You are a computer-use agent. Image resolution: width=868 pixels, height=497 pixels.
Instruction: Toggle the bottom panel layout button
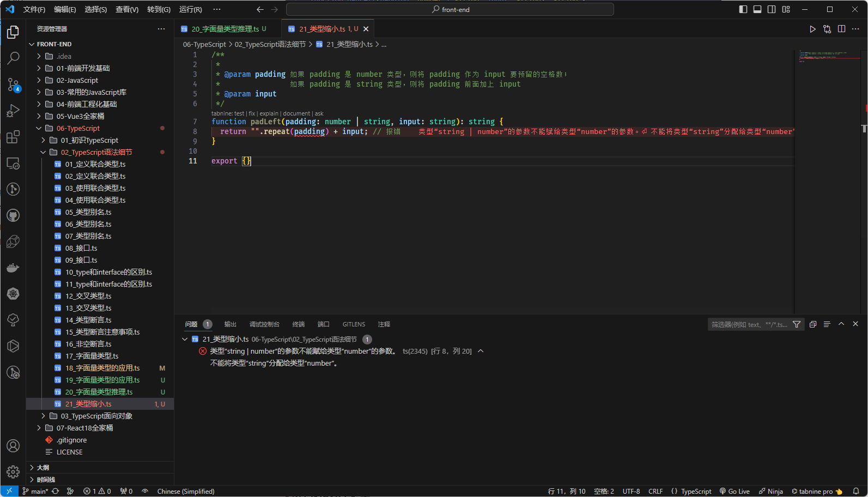coord(757,9)
